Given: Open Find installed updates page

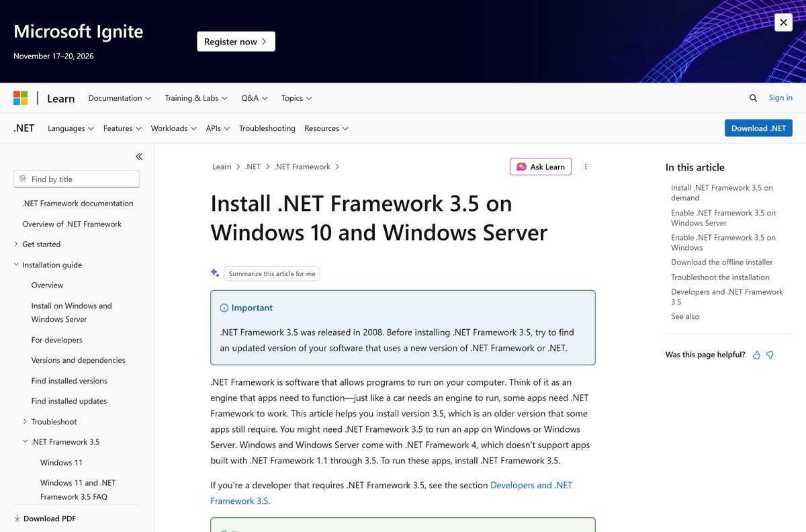Looking at the screenshot, I should coord(69,401).
